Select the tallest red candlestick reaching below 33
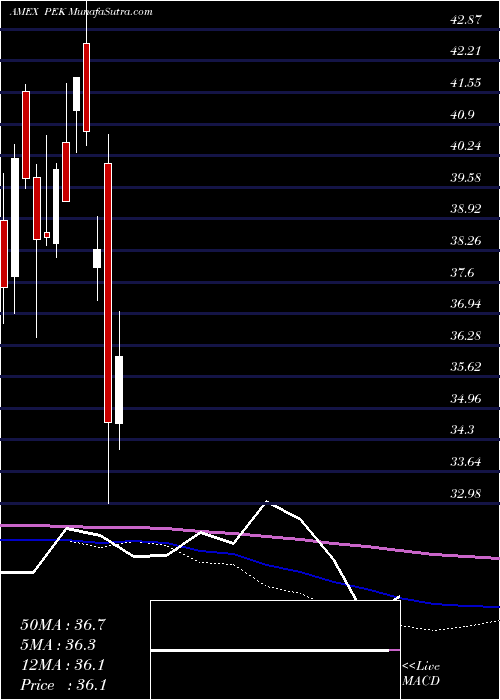The image size is (500, 700). click(108, 293)
